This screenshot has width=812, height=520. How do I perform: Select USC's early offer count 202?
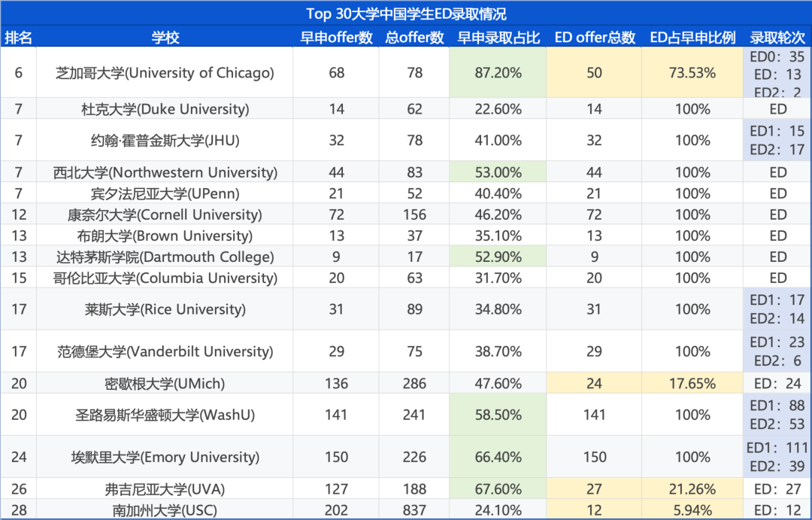pyautogui.click(x=336, y=509)
